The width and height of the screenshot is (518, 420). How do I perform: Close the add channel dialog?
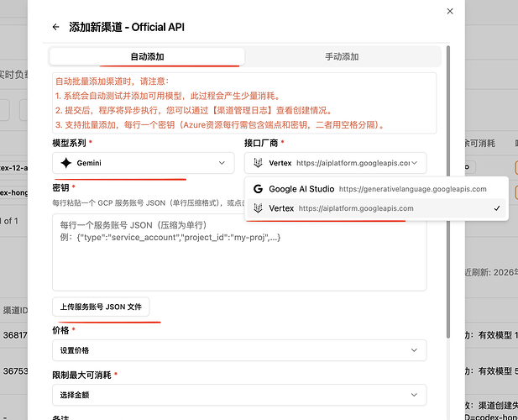pos(450,11)
